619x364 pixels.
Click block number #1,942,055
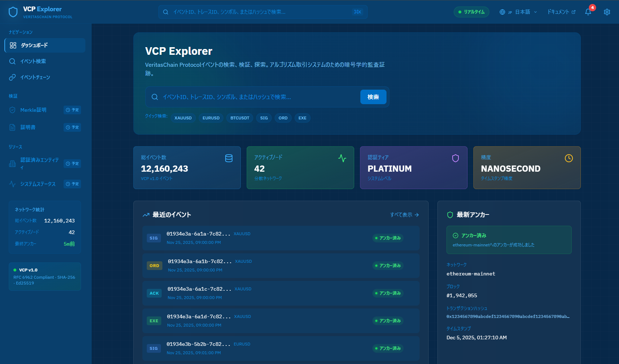(x=462, y=295)
